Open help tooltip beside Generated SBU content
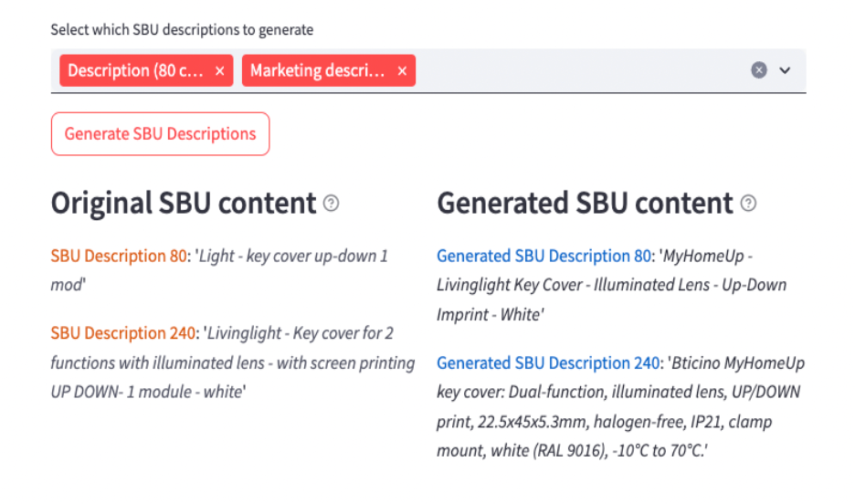The height and width of the screenshot is (504, 855). (x=748, y=204)
